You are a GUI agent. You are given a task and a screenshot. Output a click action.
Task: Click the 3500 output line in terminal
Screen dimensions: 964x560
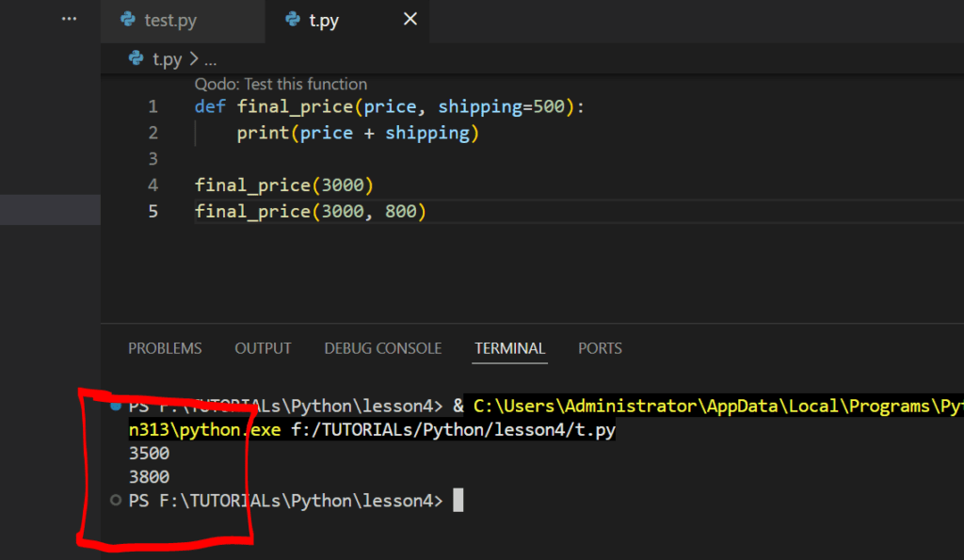(149, 454)
